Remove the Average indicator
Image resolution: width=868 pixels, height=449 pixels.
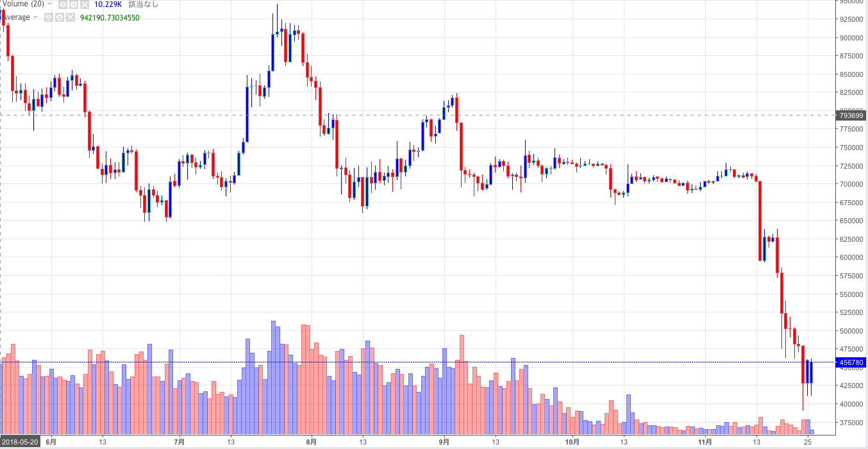(71, 17)
